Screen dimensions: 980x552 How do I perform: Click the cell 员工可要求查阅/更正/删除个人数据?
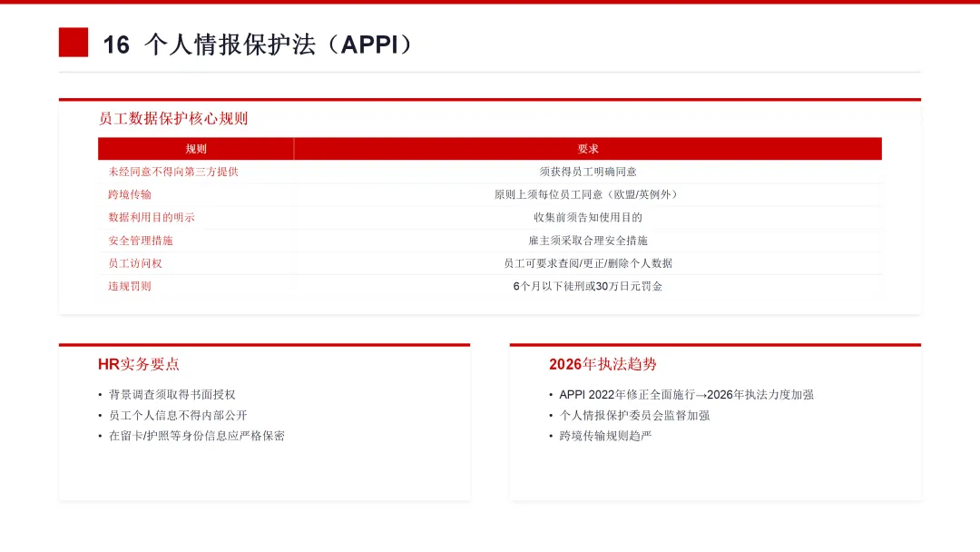587,263
